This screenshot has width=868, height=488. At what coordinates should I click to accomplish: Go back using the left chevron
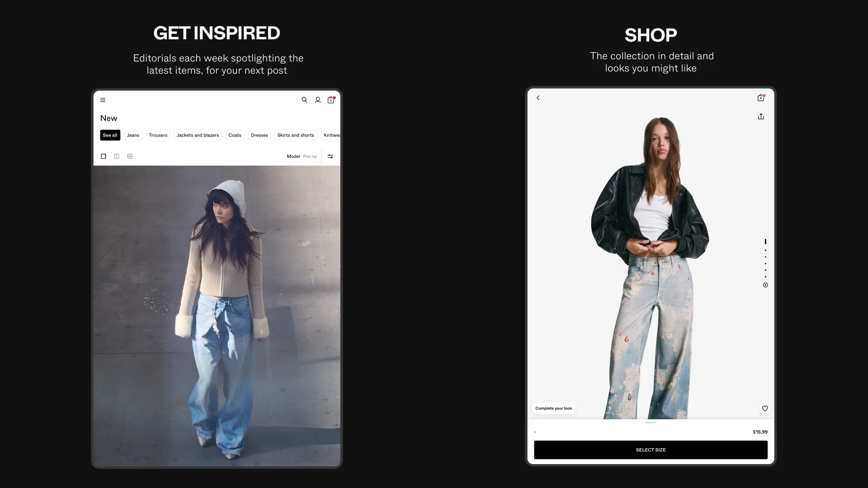coord(538,98)
